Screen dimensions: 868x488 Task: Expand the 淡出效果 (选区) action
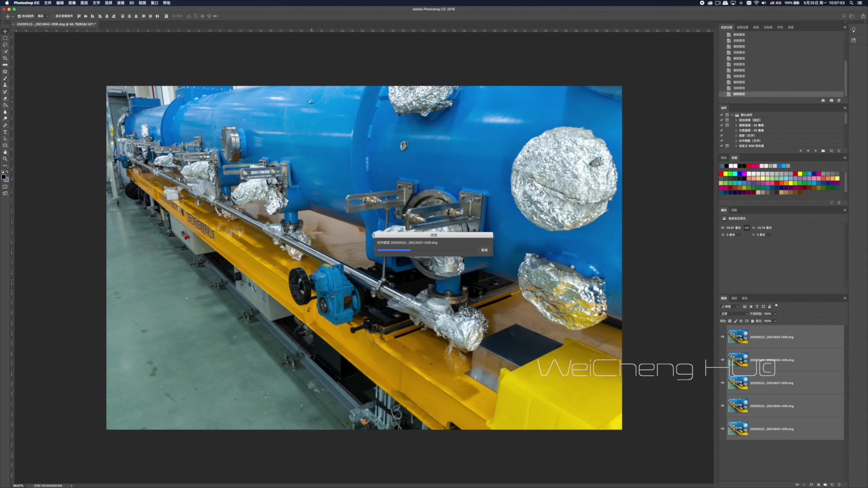click(x=736, y=120)
